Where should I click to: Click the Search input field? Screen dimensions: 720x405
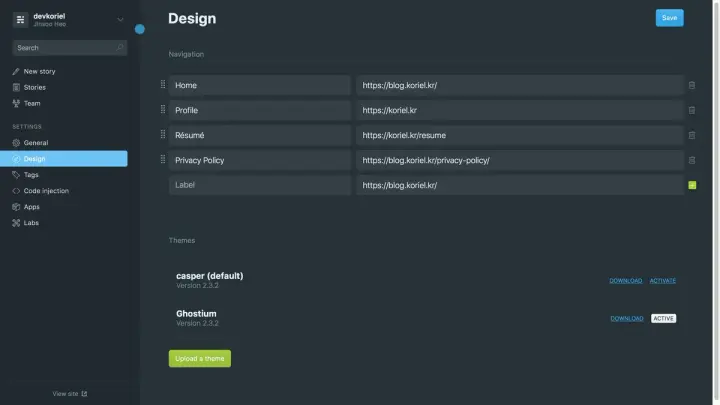[x=70, y=48]
